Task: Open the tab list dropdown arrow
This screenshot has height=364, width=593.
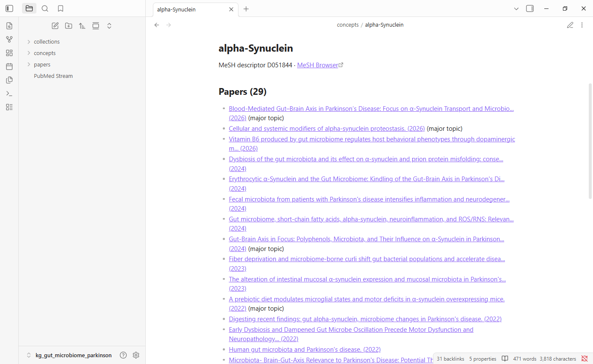Action: pyautogui.click(x=516, y=8)
